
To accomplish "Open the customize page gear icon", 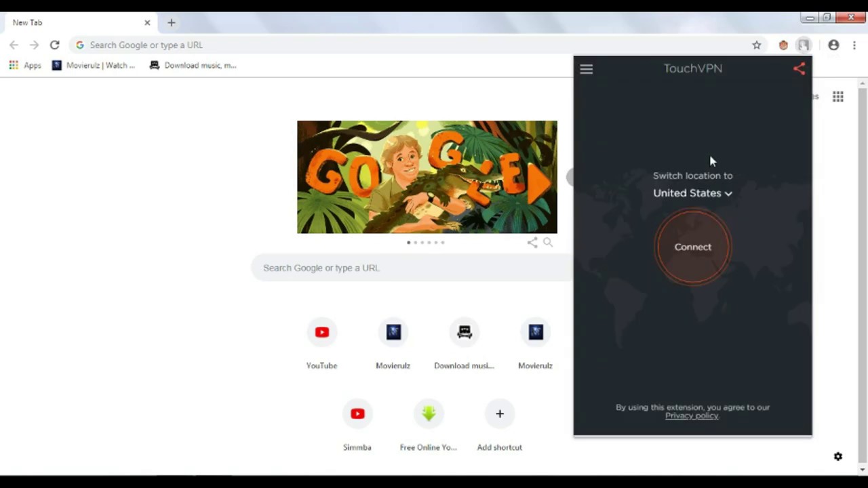I will pyautogui.click(x=838, y=457).
